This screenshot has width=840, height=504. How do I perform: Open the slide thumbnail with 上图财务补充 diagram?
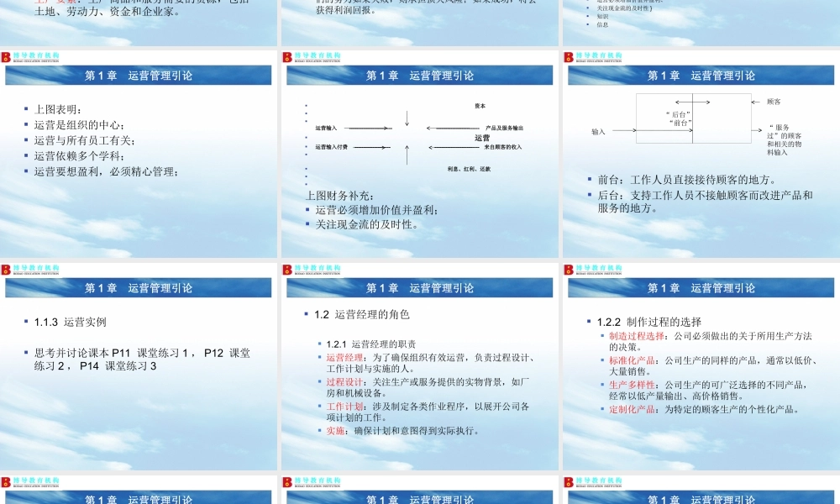[420, 155]
